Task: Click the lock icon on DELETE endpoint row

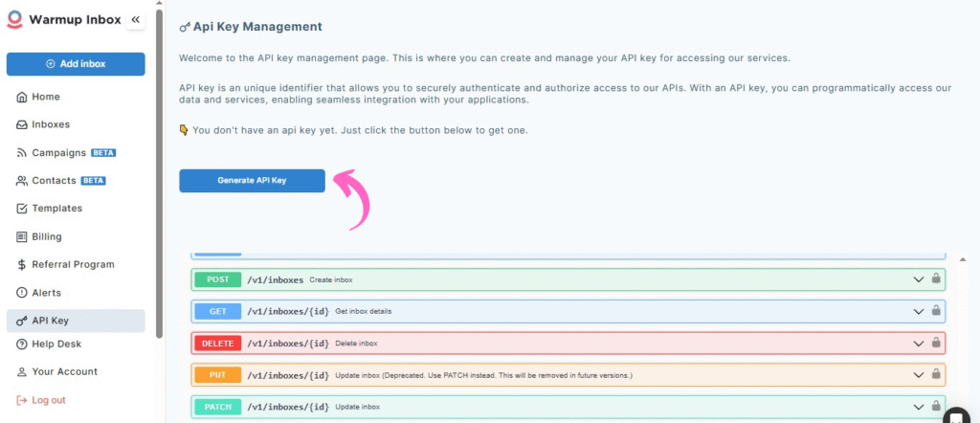Action: click(x=936, y=343)
